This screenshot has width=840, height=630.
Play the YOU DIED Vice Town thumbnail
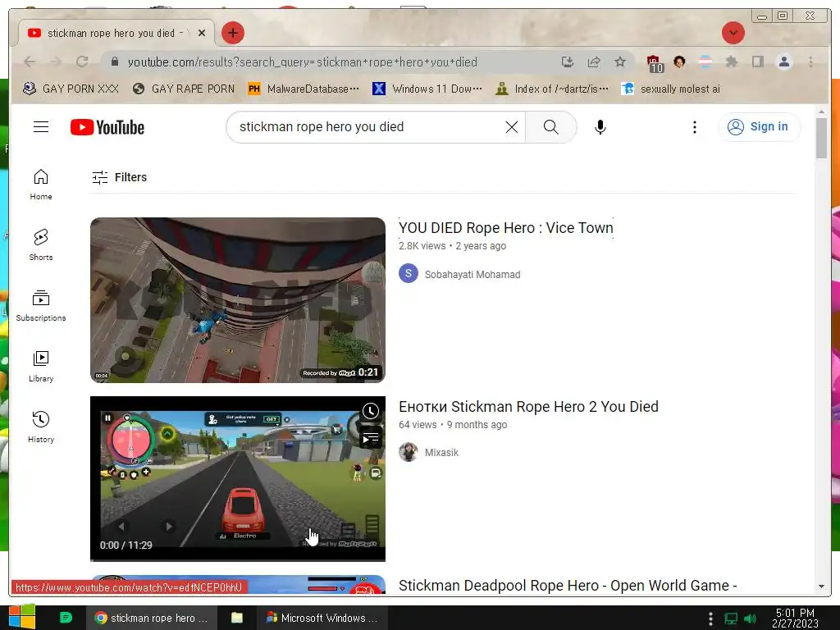click(238, 300)
